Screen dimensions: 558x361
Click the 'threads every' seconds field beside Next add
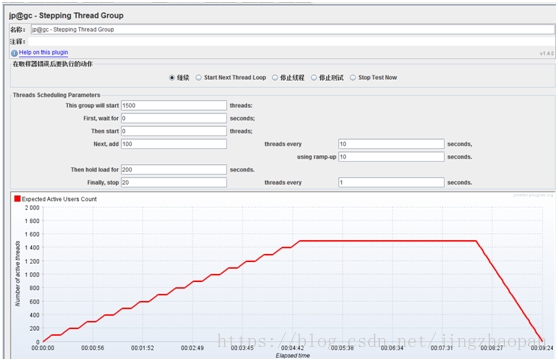click(x=391, y=144)
